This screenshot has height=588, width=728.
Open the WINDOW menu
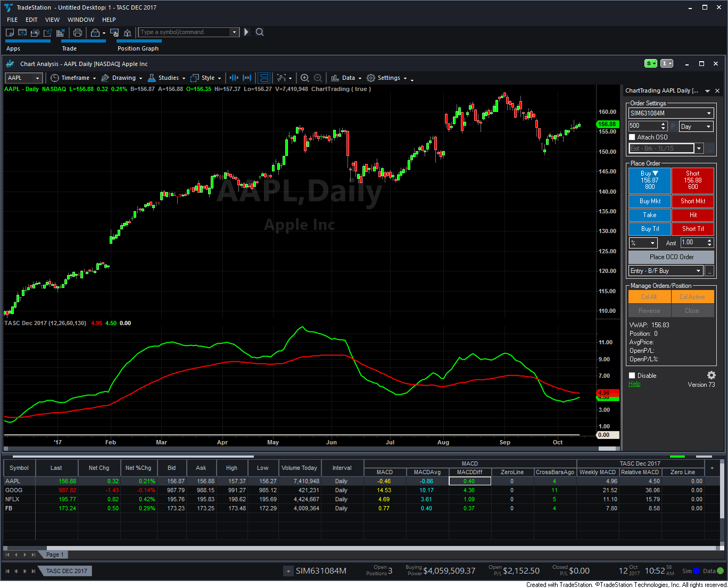[x=81, y=20]
